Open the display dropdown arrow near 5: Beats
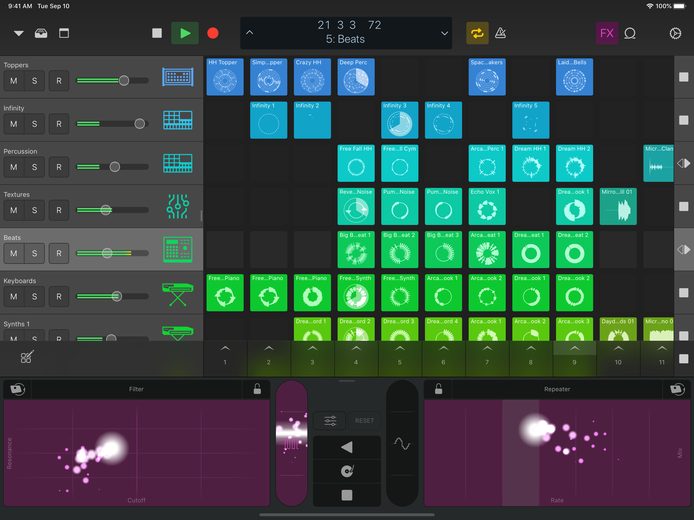The height and width of the screenshot is (520, 694). [x=444, y=33]
